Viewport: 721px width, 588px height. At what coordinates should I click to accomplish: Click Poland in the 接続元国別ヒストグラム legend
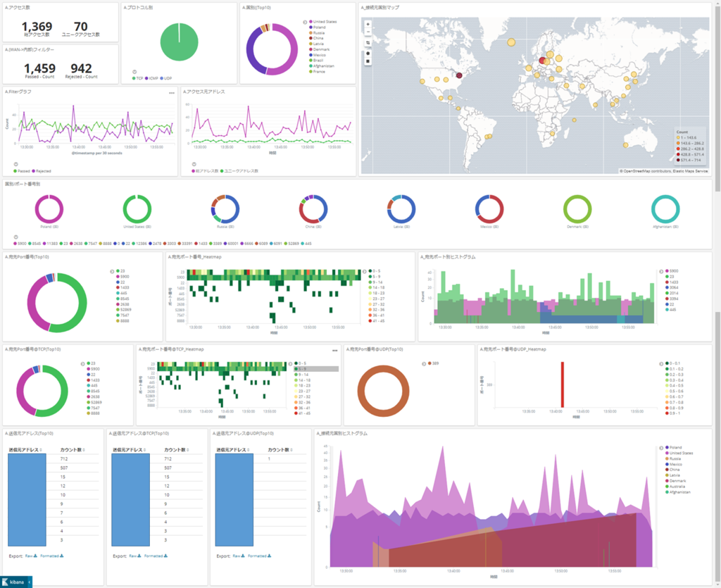[x=674, y=447]
